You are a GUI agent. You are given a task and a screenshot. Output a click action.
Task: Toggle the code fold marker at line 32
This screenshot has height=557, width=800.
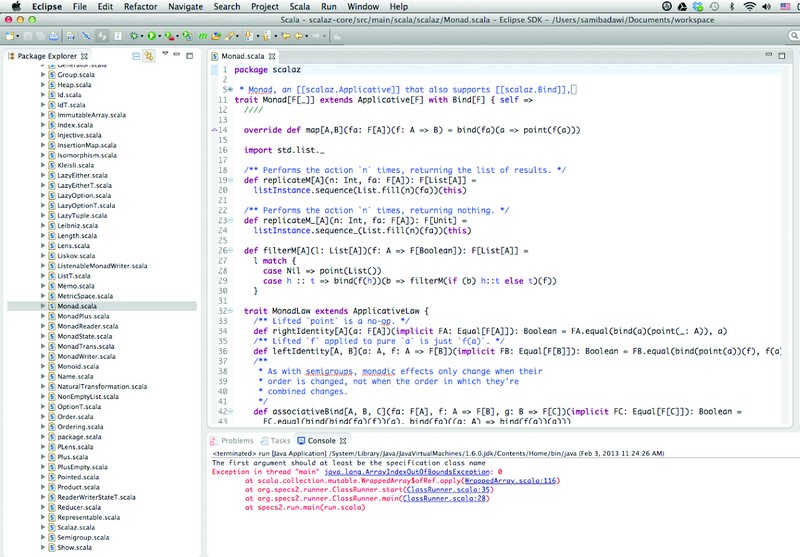(231, 311)
